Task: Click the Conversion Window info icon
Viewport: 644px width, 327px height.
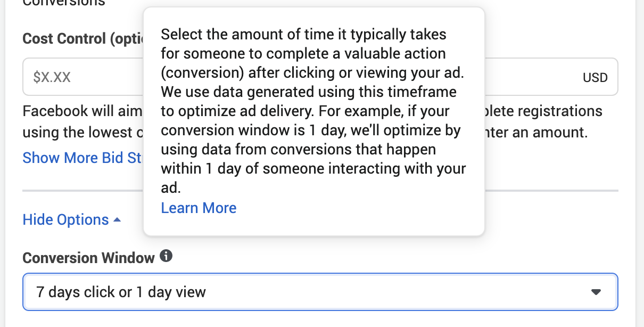Action: click(x=166, y=257)
